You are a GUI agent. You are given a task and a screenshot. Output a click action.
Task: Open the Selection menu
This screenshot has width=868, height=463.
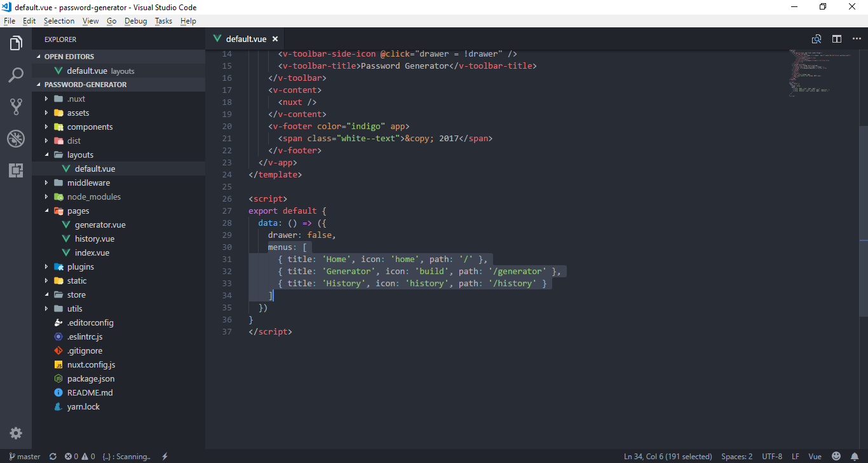click(59, 21)
